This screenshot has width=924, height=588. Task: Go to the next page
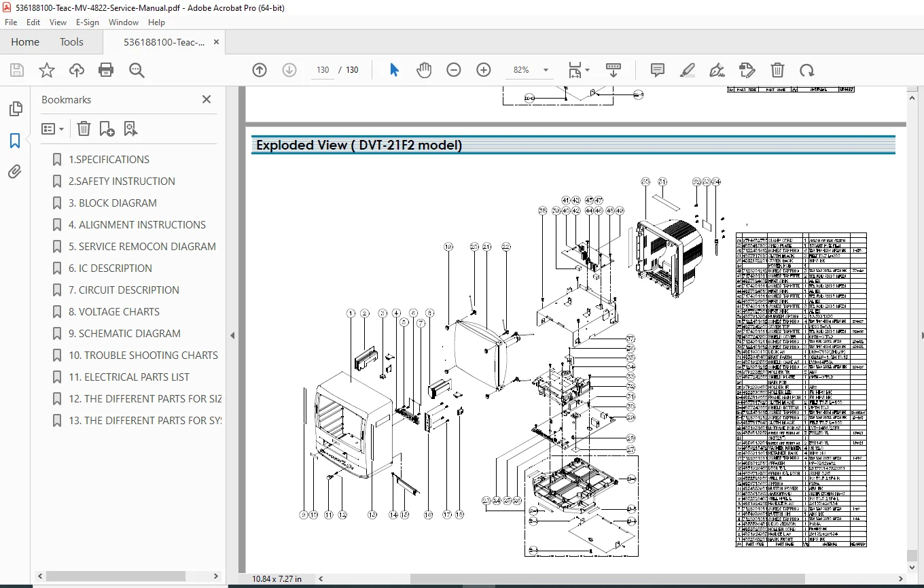tap(289, 70)
